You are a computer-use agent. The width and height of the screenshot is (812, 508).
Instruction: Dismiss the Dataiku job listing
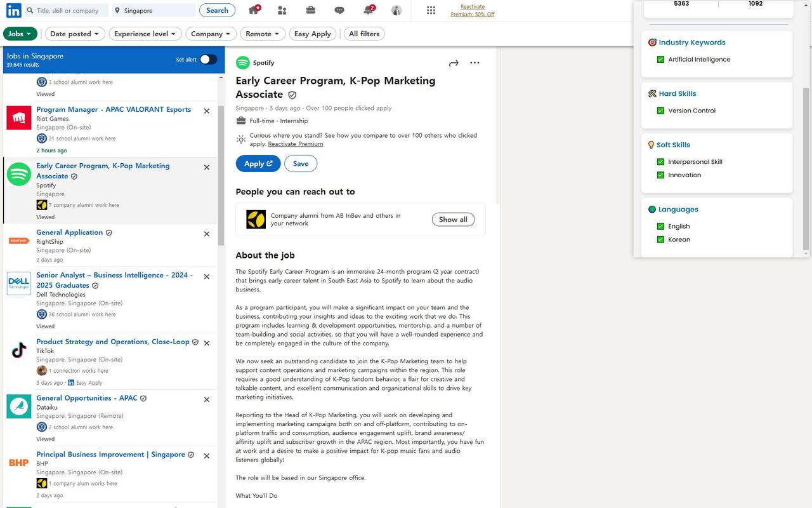point(207,400)
